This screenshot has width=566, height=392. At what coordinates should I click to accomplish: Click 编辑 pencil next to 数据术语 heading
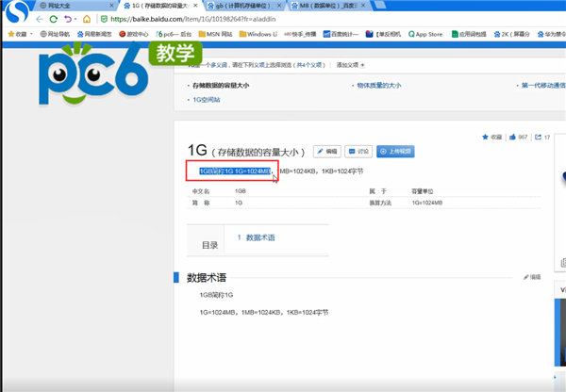[532, 277]
